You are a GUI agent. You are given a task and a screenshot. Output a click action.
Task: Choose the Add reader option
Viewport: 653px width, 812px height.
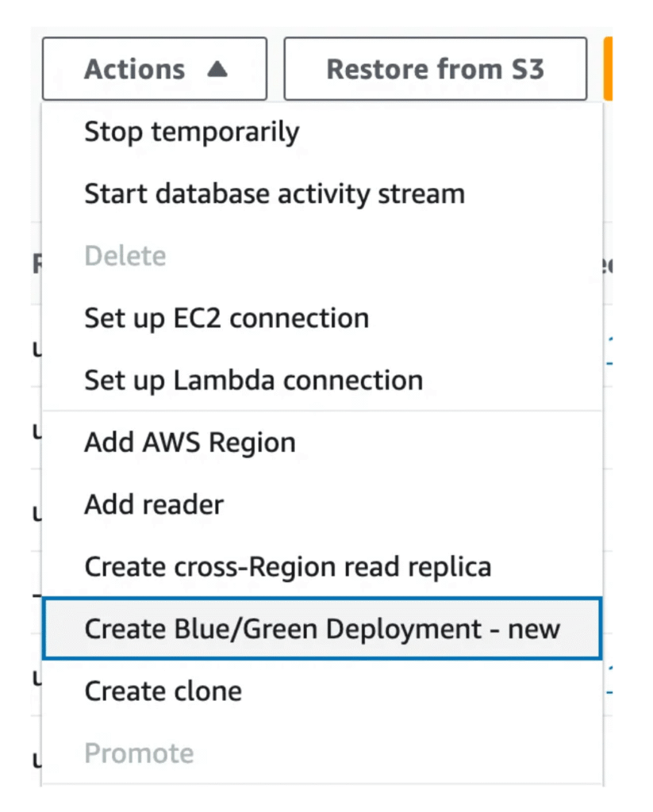click(x=154, y=504)
